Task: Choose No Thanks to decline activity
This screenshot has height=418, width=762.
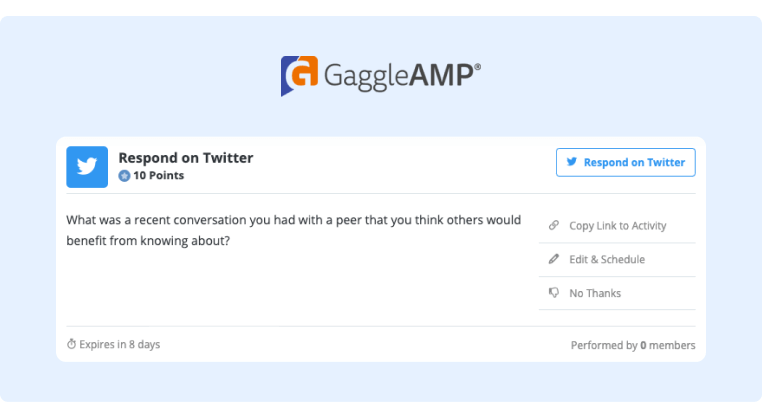Action: (617, 293)
